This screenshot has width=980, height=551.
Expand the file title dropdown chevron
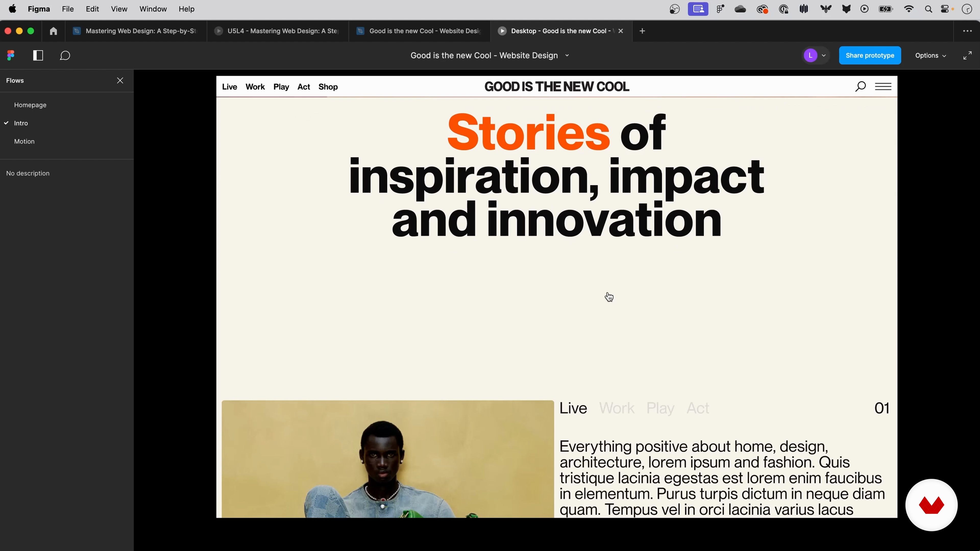pyautogui.click(x=567, y=56)
